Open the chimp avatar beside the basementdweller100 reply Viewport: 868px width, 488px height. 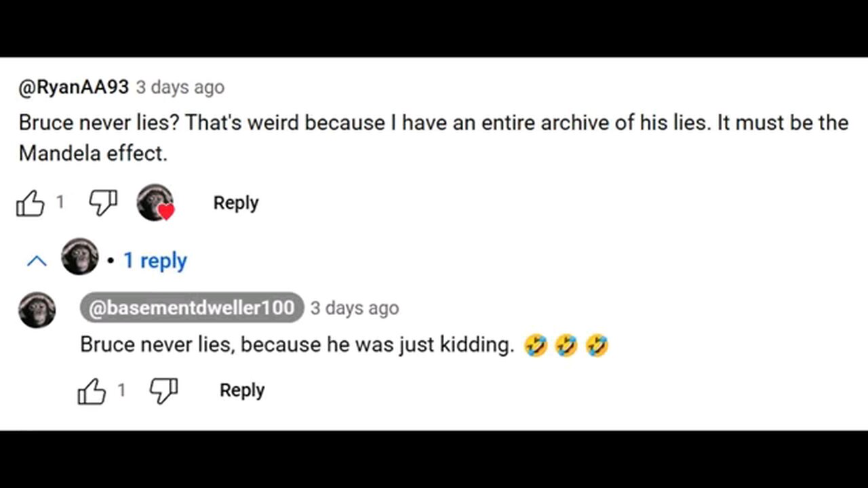click(37, 310)
